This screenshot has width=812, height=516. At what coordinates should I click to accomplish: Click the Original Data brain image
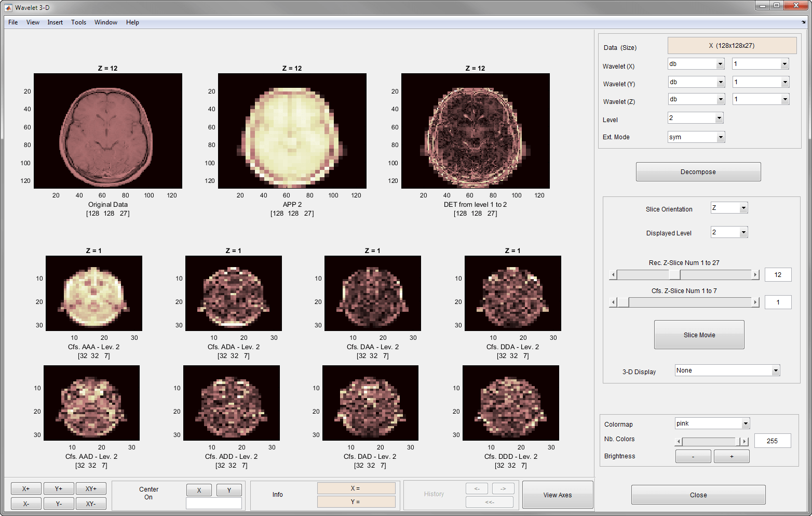[x=108, y=131]
